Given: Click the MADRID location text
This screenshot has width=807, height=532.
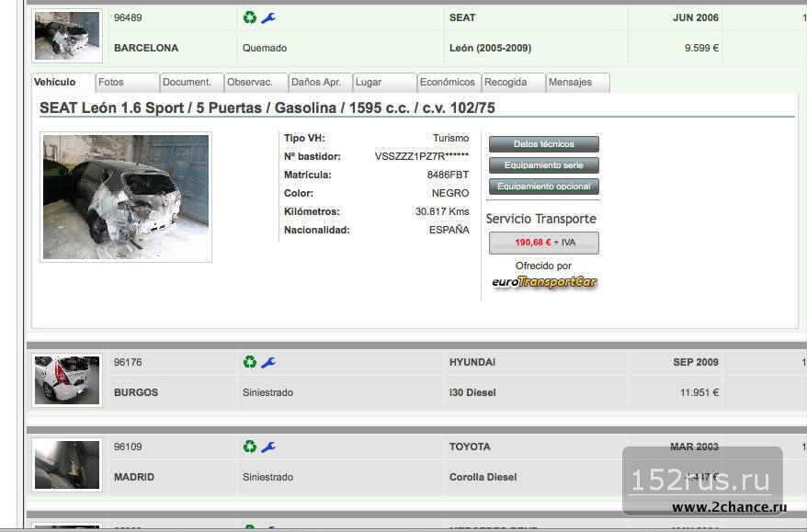Looking at the screenshot, I should pos(134,477).
